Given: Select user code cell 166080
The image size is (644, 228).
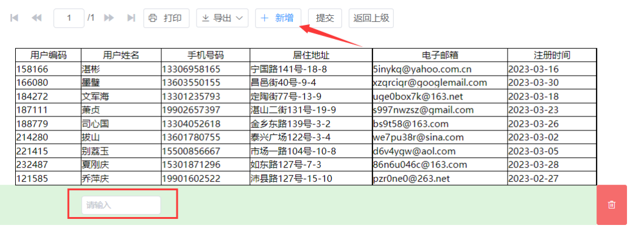Looking at the screenshot, I should 49,83.
